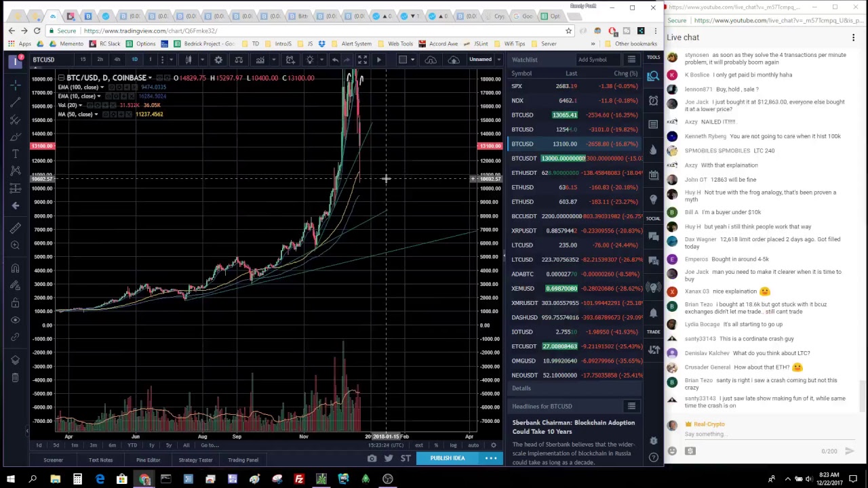This screenshot has width=868, height=488.
Task: Select the XRPUSDT watchlist row
Action: 575,230
